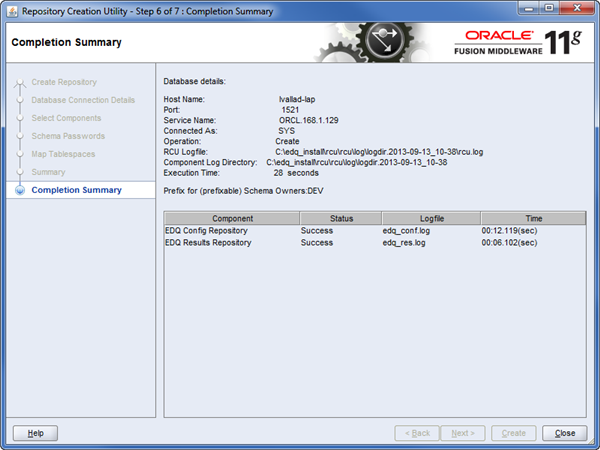Click the Component Log Directory path

tap(357, 162)
